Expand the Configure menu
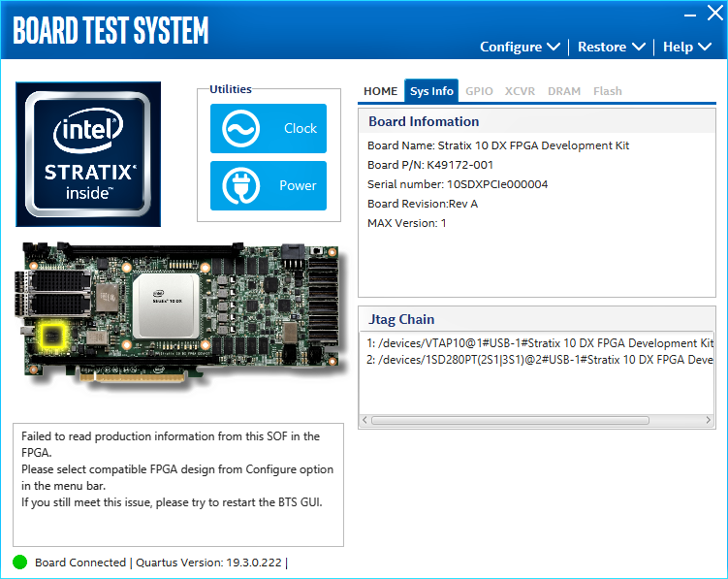 coord(520,47)
